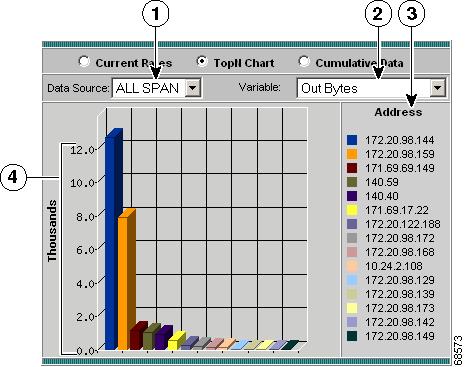Click the swatch for 172.20.122.188

(x=352, y=224)
